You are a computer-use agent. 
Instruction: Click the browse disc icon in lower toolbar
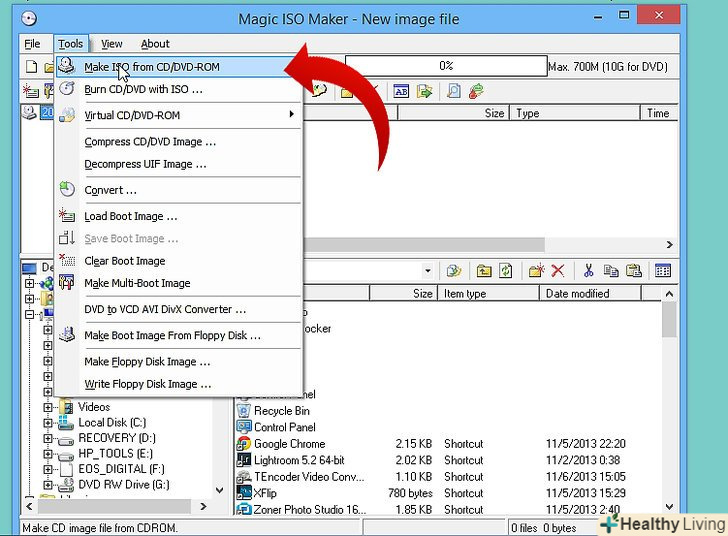(454, 271)
